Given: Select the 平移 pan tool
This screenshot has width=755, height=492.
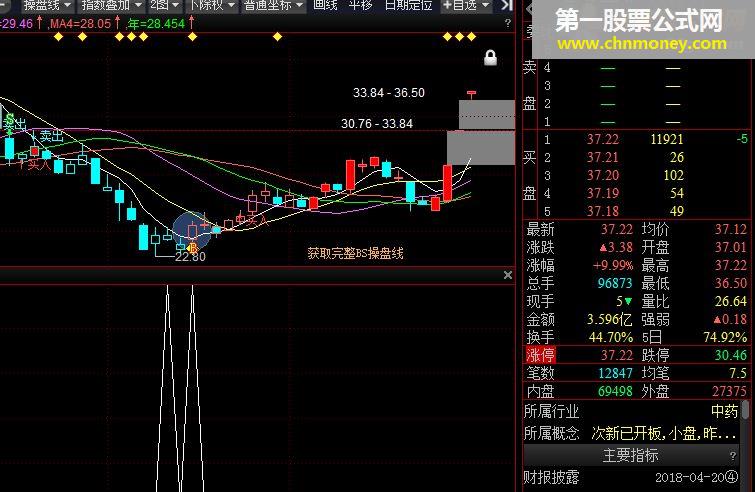Looking at the screenshot, I should tap(361, 5).
